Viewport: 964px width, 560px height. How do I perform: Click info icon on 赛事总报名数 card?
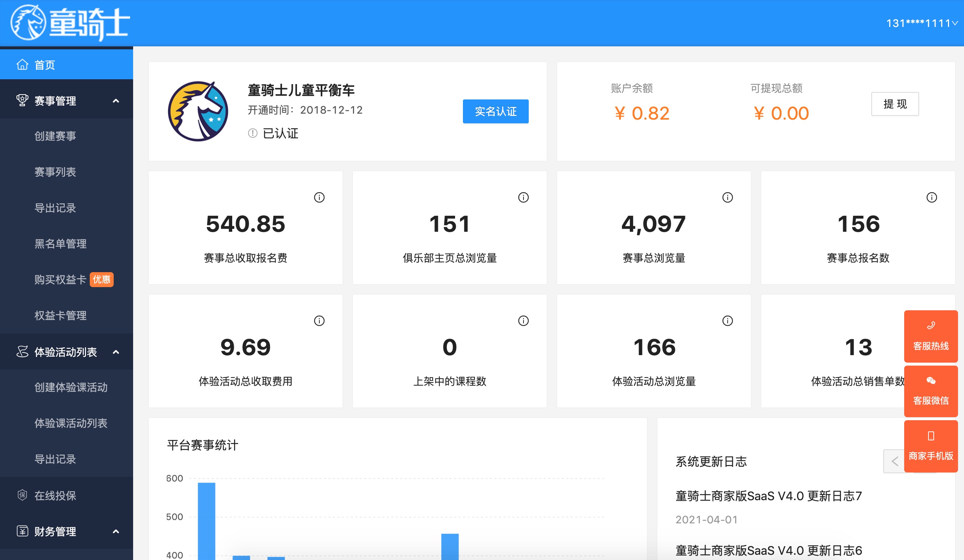[932, 197]
